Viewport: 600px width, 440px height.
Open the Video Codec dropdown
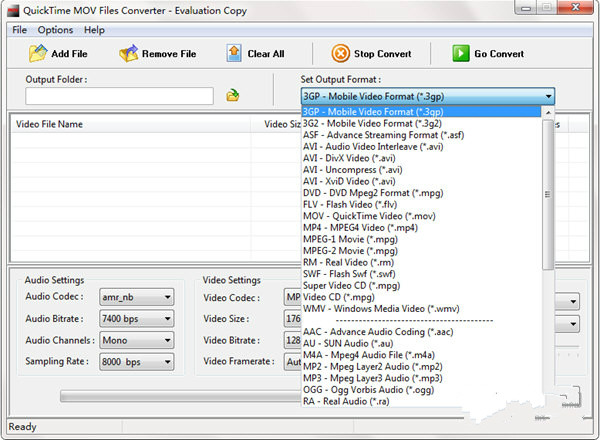293,297
